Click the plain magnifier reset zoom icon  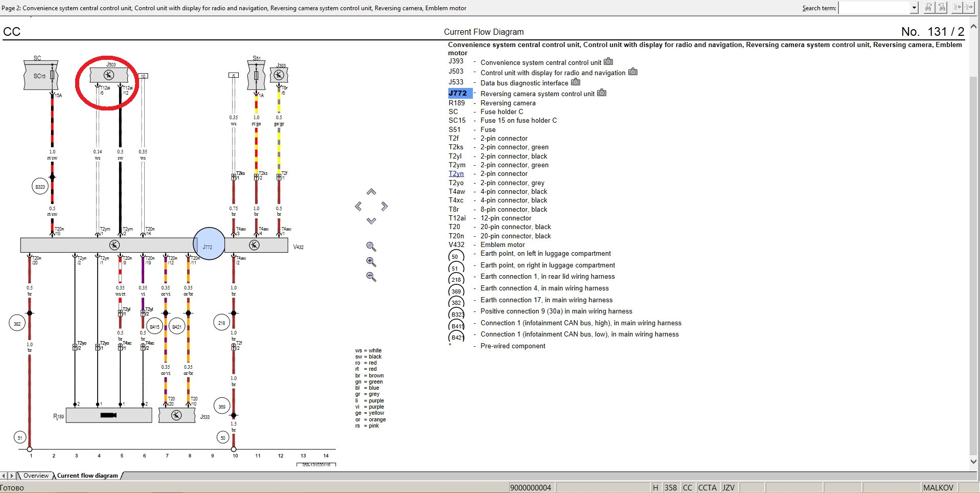click(x=371, y=246)
